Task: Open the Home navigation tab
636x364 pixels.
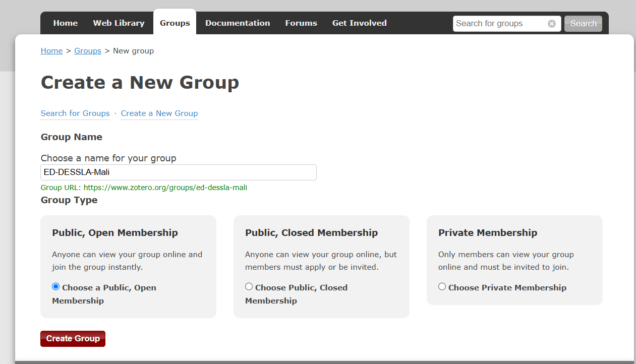Action: [x=66, y=23]
